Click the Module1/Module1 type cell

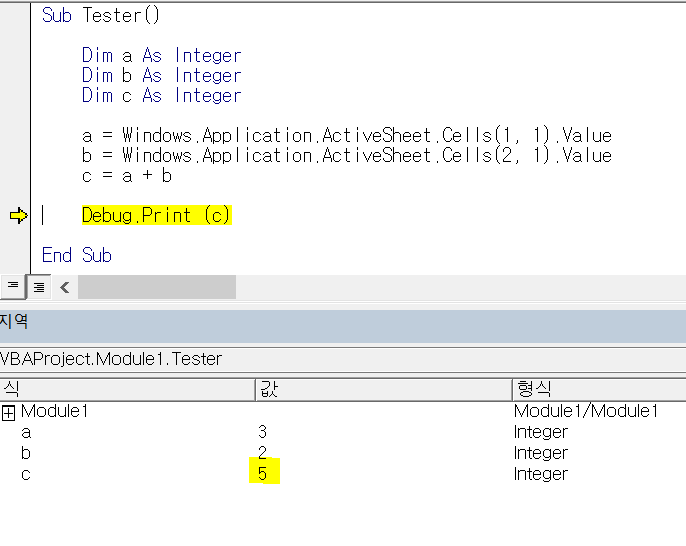click(x=586, y=411)
